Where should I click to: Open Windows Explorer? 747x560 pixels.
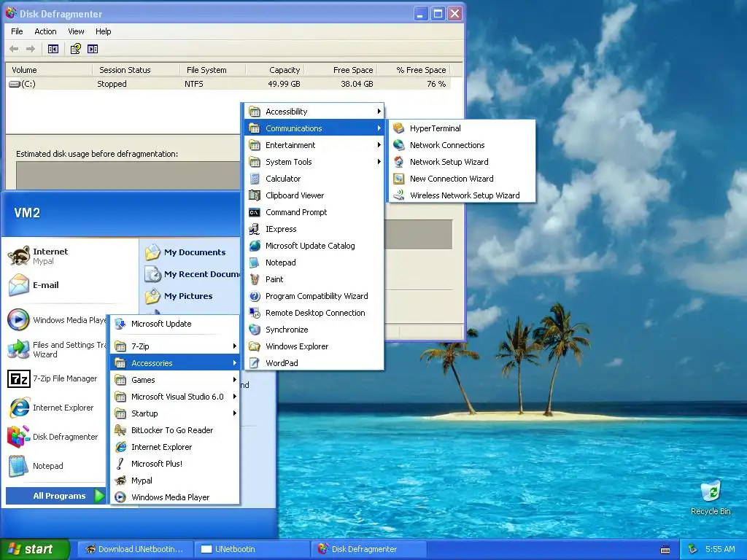coord(314,346)
